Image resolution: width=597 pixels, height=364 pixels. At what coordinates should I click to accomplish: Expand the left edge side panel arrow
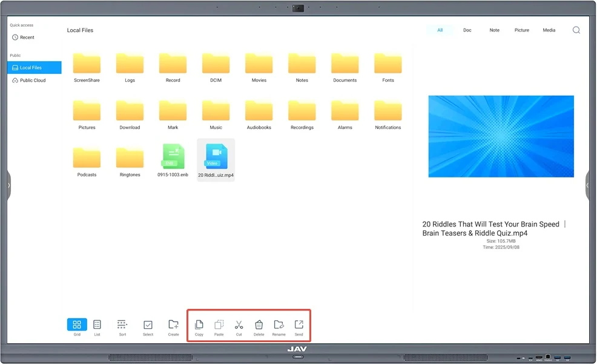click(8, 185)
